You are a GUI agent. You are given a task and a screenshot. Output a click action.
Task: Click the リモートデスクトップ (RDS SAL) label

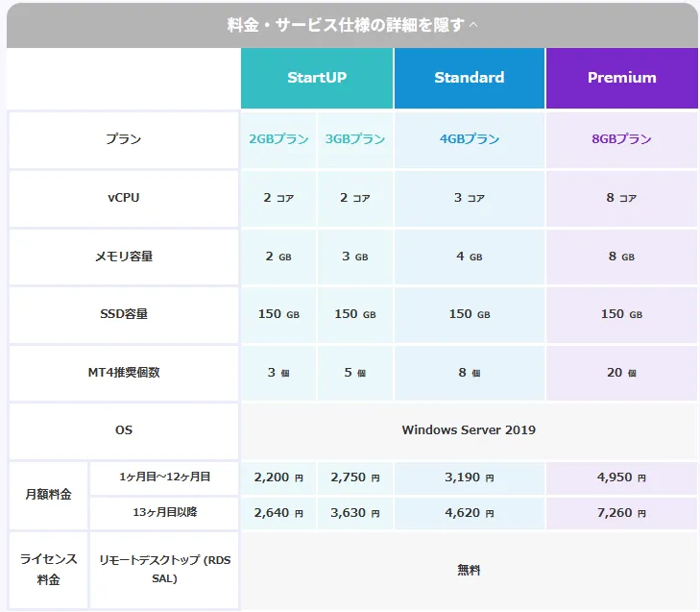coord(164,569)
